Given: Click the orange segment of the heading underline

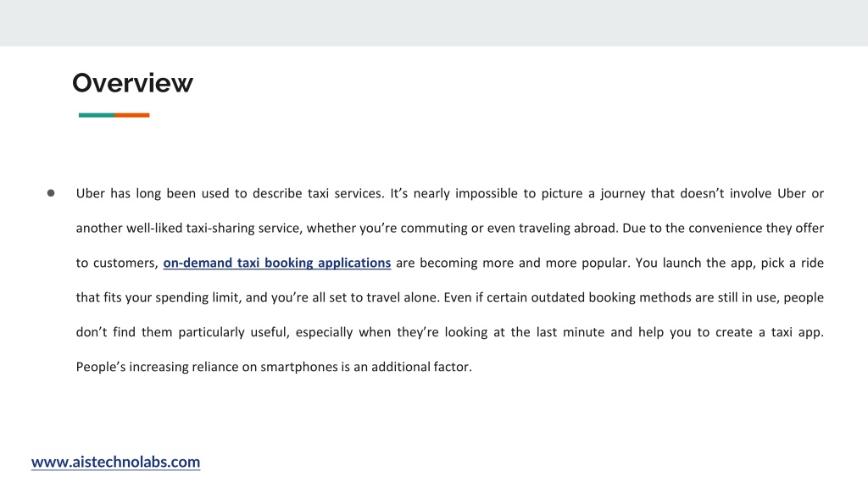Looking at the screenshot, I should click(x=132, y=115).
